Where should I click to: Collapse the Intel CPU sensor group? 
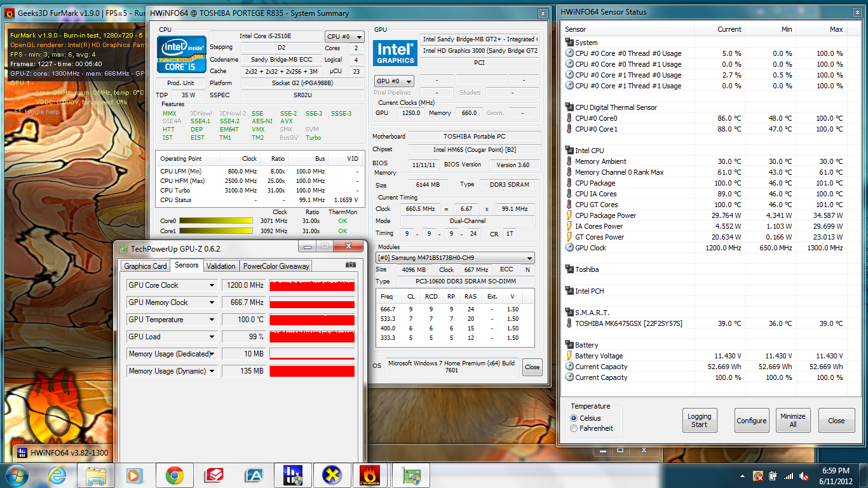(x=569, y=151)
